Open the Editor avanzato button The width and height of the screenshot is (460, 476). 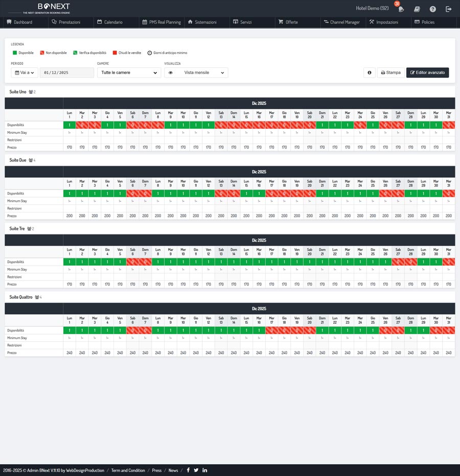(427, 73)
